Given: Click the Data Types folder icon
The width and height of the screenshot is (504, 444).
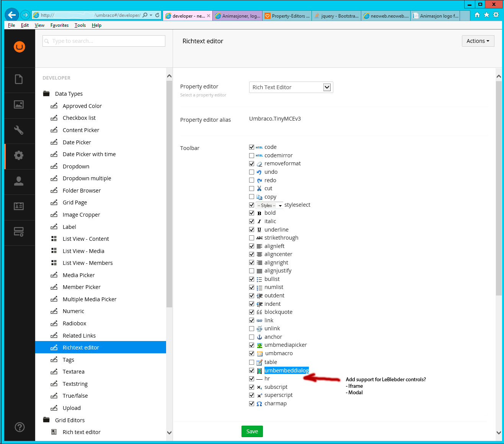Looking at the screenshot, I should pyautogui.click(x=47, y=93).
